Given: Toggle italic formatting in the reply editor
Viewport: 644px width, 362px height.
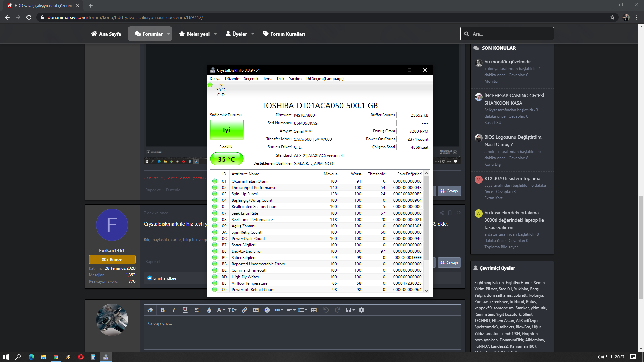Looking at the screenshot, I should [x=174, y=310].
